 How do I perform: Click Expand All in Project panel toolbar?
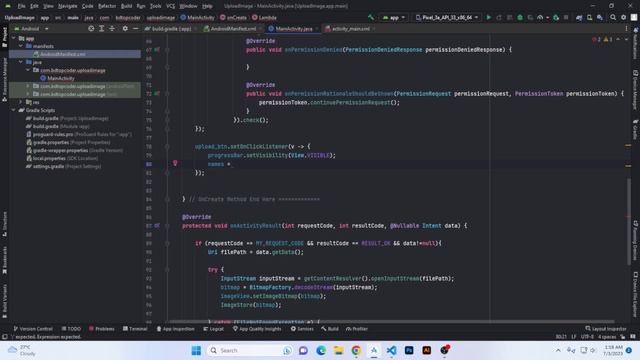click(101, 29)
